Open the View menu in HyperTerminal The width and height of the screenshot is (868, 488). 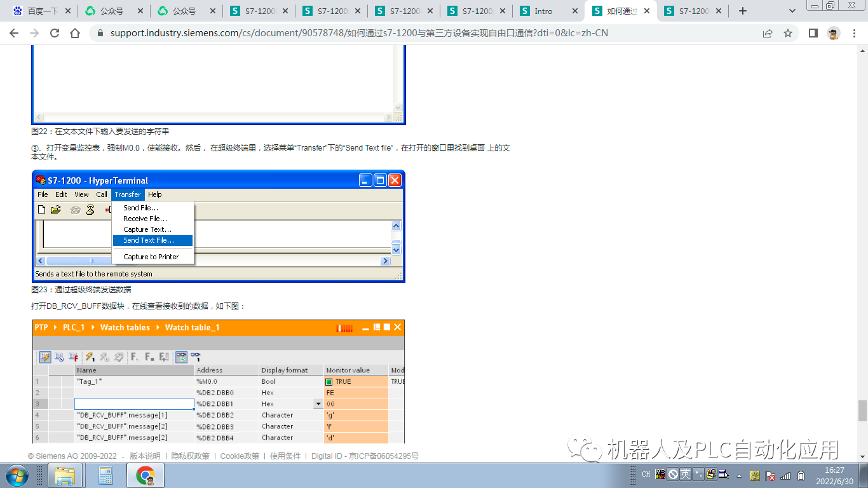(x=81, y=194)
